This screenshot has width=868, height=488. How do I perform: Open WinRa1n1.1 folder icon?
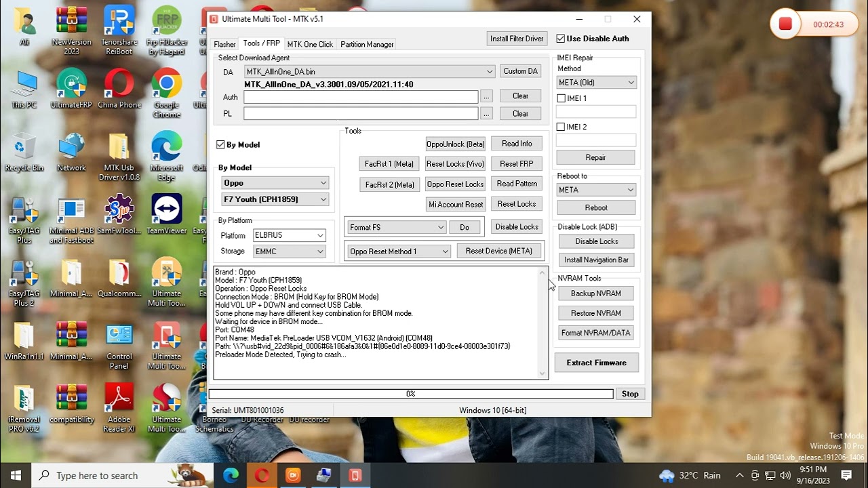[x=24, y=341]
